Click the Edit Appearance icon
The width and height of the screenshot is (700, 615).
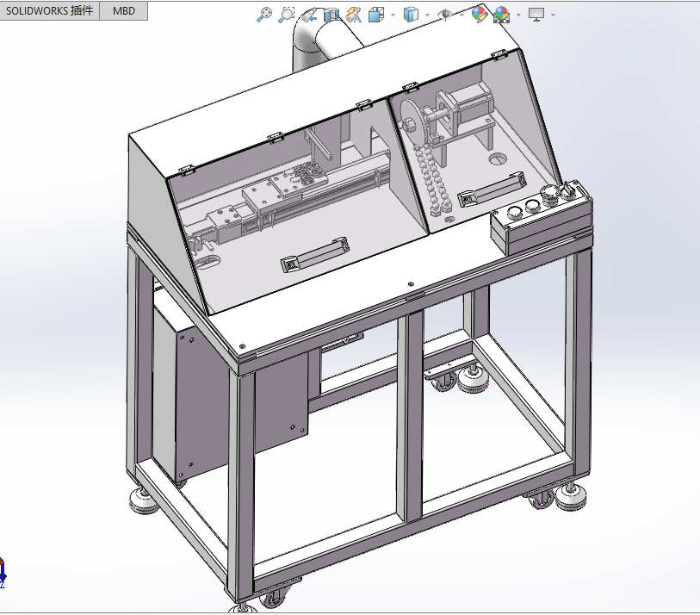tap(480, 14)
